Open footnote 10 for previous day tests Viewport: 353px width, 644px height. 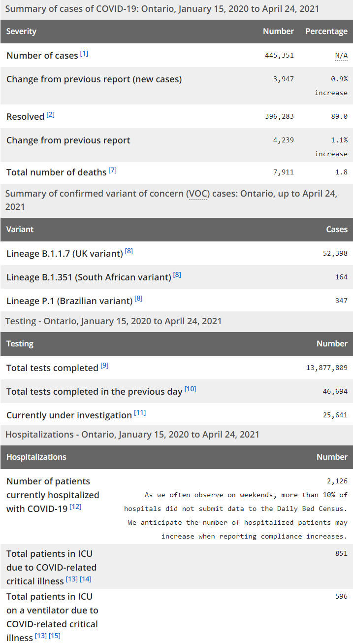pyautogui.click(x=191, y=389)
